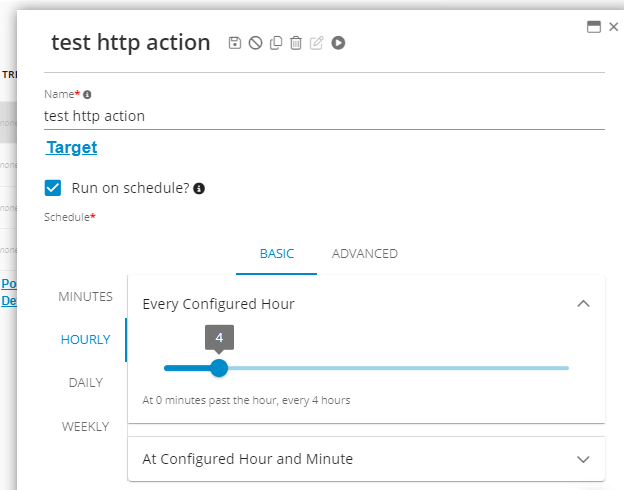Image resolution: width=624 pixels, height=490 pixels.
Task: Close the test http action dialog
Action: pos(613,27)
